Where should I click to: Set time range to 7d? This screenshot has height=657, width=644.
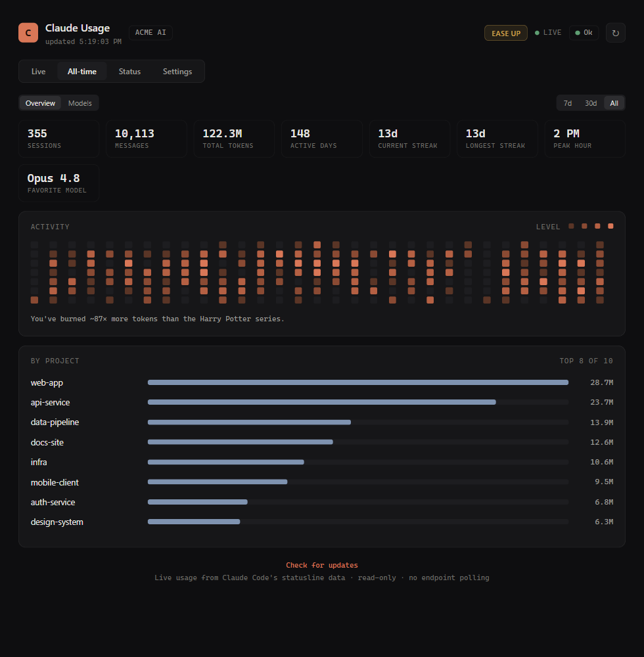pos(568,103)
